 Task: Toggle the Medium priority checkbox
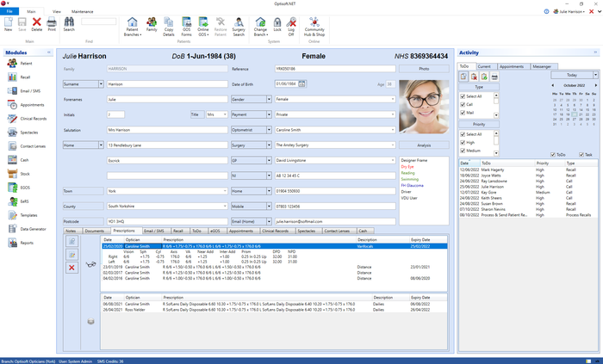pyautogui.click(x=463, y=151)
